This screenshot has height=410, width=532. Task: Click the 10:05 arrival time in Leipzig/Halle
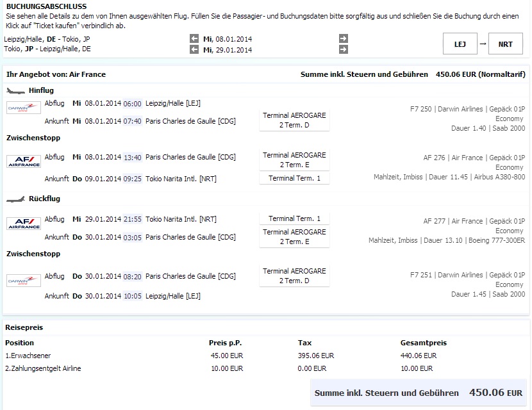pos(132,296)
